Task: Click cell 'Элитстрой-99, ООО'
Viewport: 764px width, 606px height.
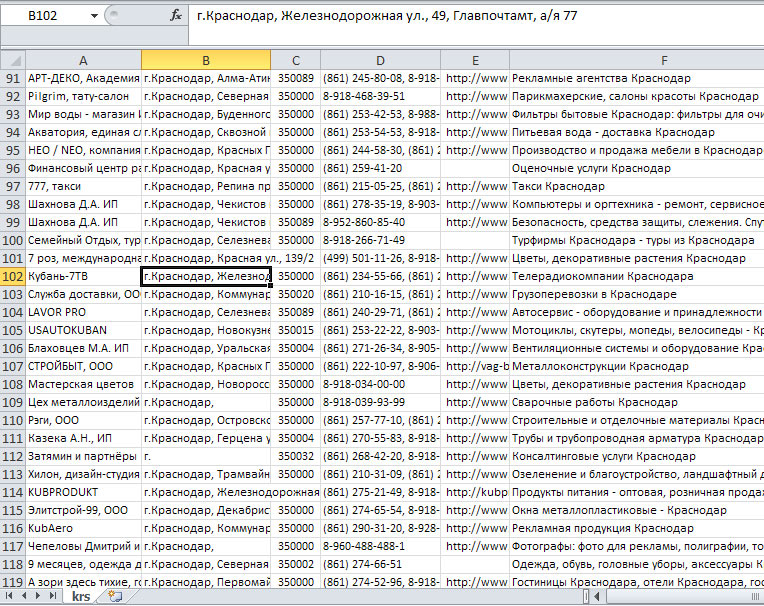Action: click(x=83, y=511)
